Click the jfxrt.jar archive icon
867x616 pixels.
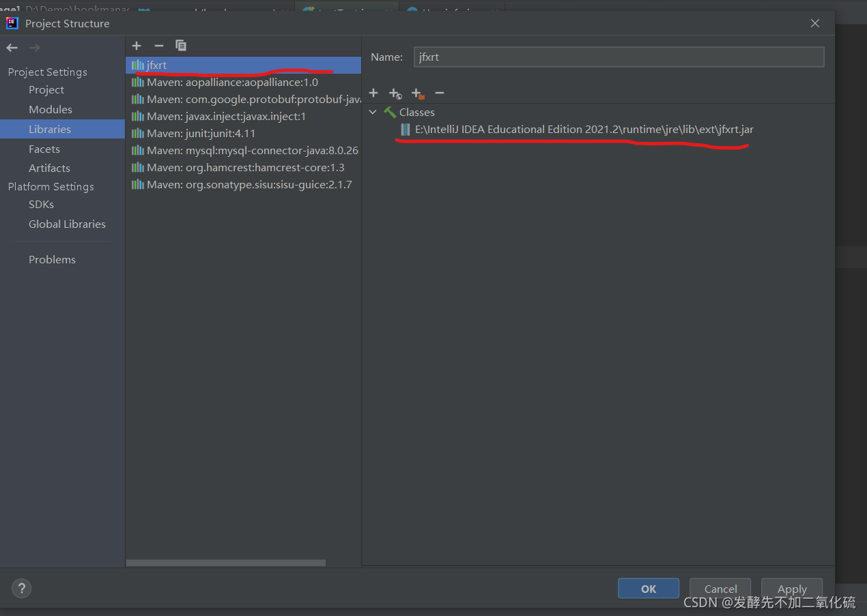406,129
